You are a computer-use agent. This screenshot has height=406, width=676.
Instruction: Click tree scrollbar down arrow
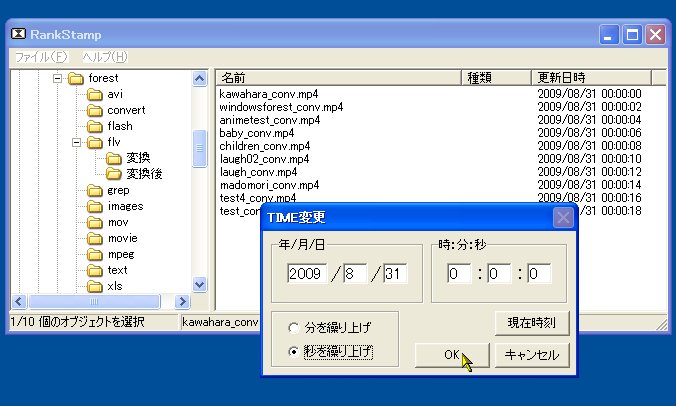[x=199, y=284]
